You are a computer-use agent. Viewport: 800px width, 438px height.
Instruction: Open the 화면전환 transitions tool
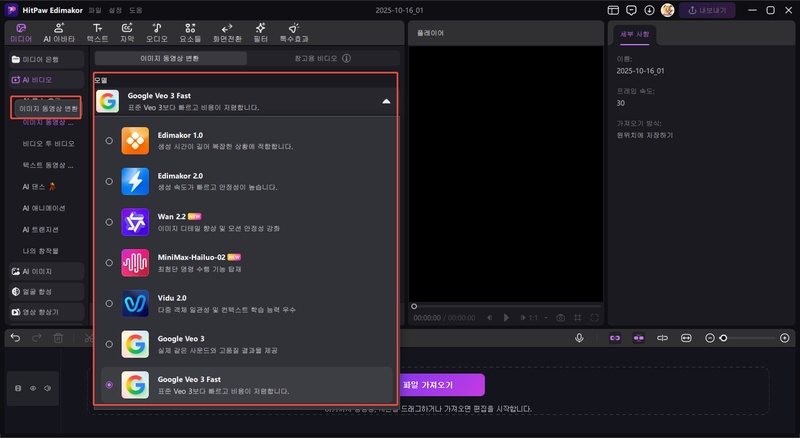227,32
